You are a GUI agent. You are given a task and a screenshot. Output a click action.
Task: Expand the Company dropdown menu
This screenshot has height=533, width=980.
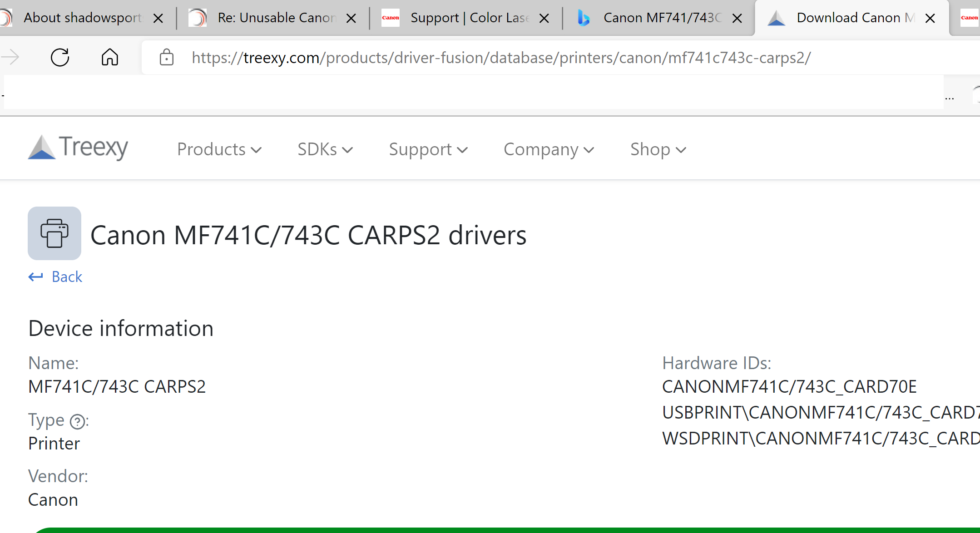pos(549,149)
